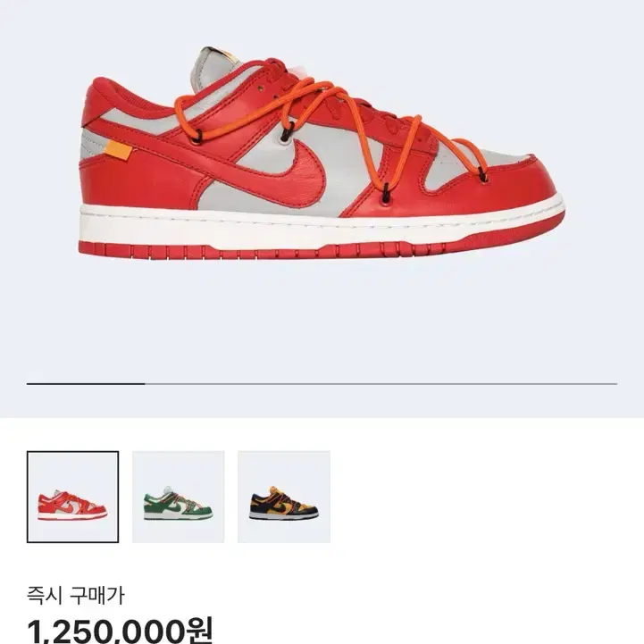Tap the 즉시 구매가 label
Image resolution: width=644 pixels, height=644 pixels.
(x=75, y=595)
